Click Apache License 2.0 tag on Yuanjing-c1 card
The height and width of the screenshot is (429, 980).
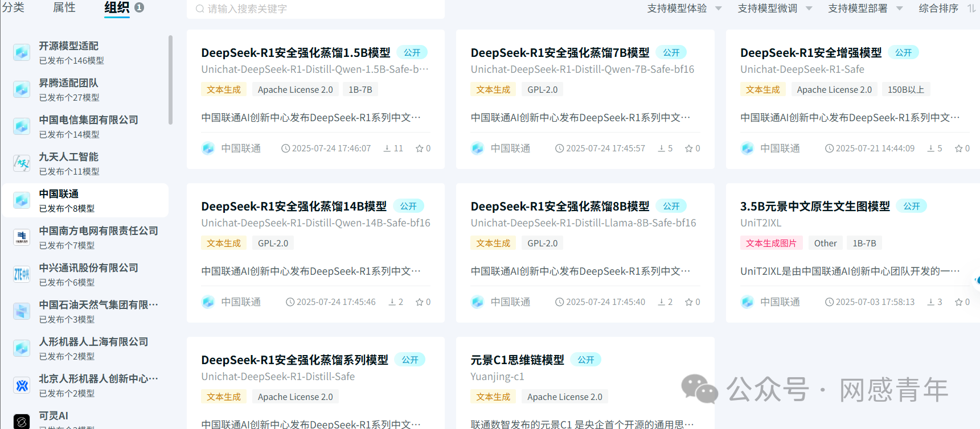point(564,397)
